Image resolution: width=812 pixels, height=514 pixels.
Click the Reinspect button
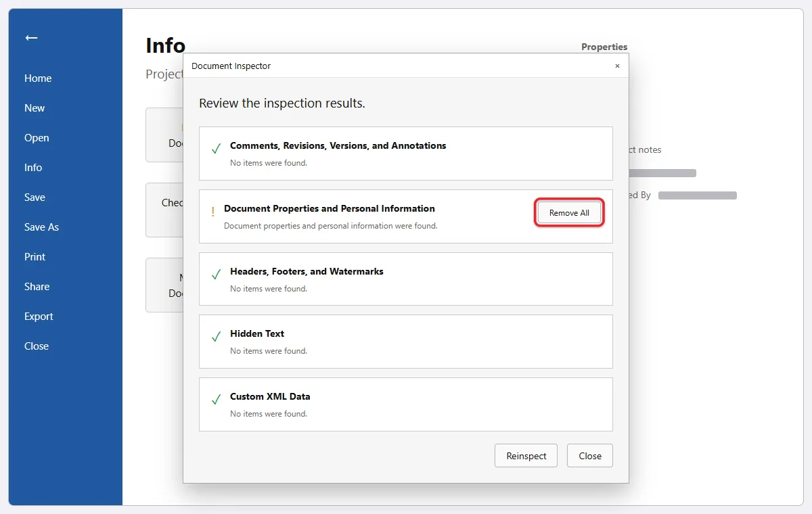526,456
